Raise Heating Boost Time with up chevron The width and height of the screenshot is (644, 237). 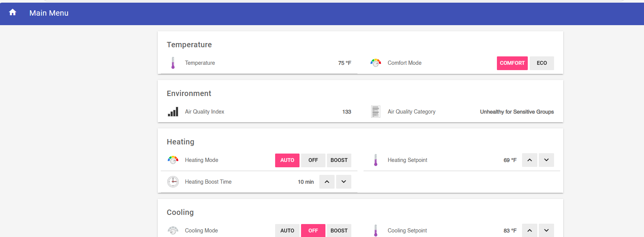click(x=327, y=182)
